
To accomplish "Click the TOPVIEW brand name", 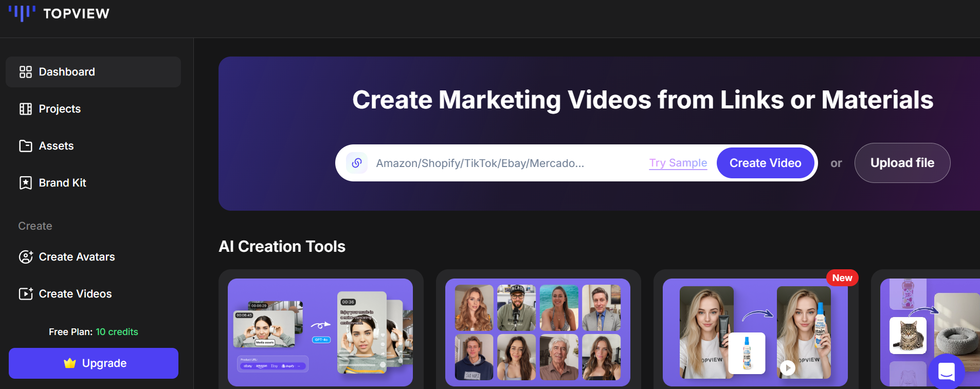I will [x=76, y=13].
